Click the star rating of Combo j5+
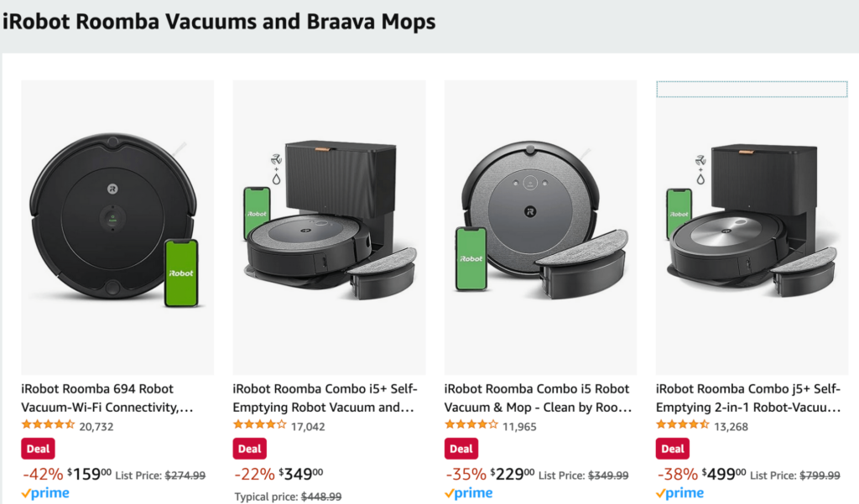Viewport: 859px width, 504px height. [683, 424]
